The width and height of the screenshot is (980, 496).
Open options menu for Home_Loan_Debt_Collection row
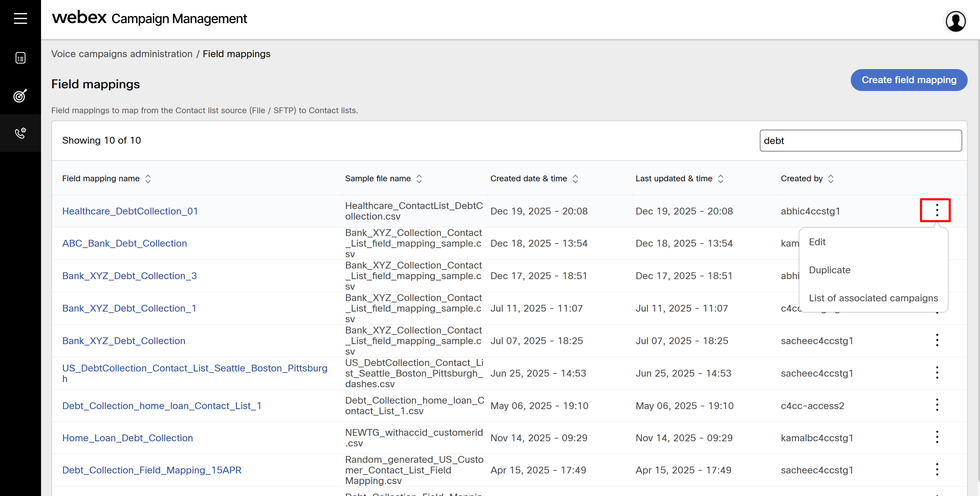tap(937, 437)
